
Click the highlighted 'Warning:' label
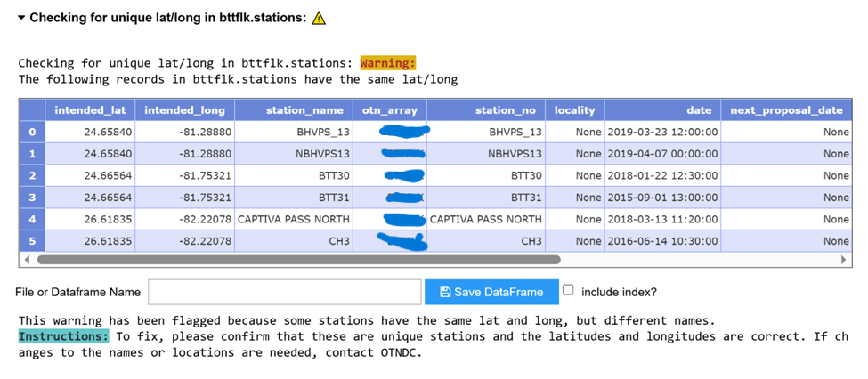388,62
